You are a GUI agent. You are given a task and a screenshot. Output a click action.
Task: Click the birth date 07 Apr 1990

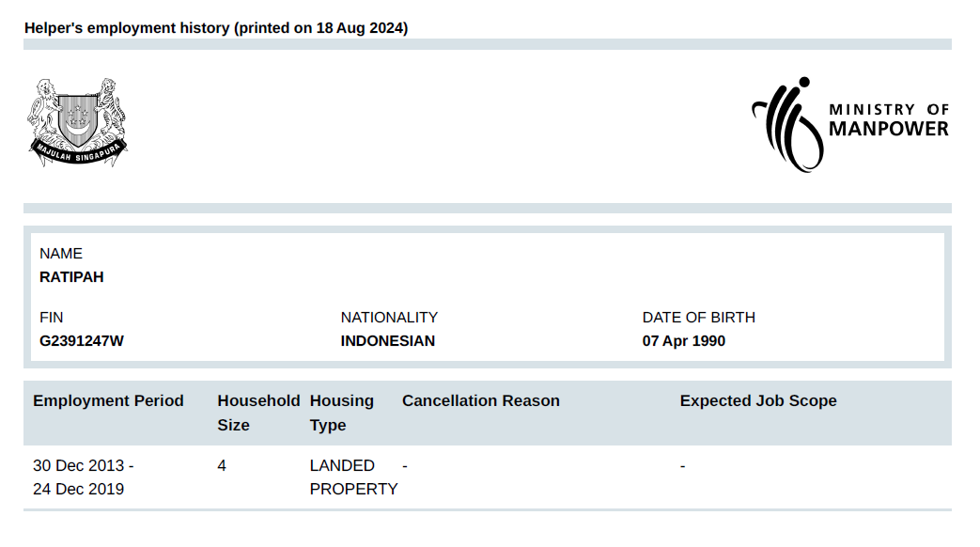point(684,341)
